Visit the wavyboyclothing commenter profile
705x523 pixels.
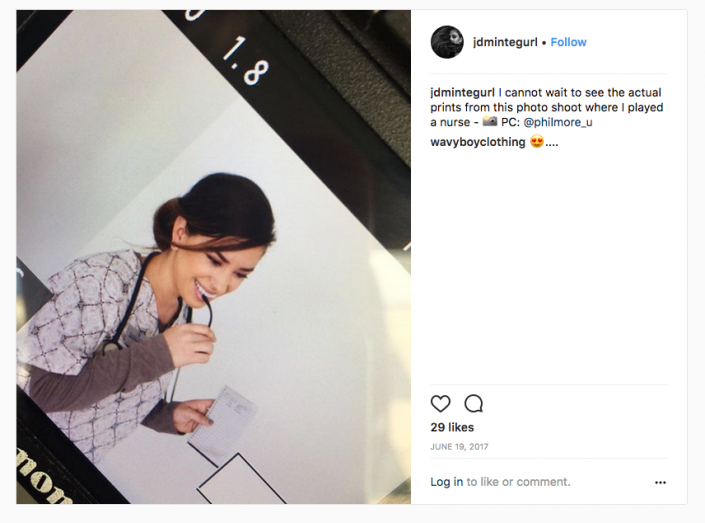[477, 142]
